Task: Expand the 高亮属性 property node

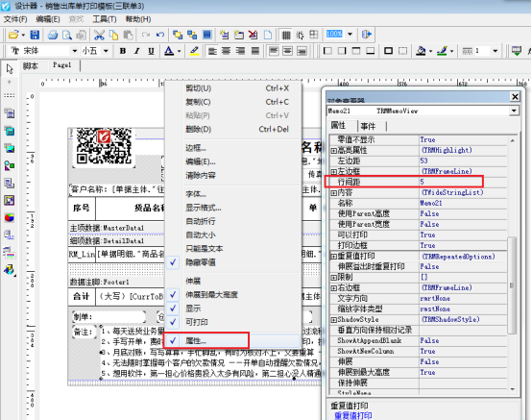Action: click(x=334, y=151)
